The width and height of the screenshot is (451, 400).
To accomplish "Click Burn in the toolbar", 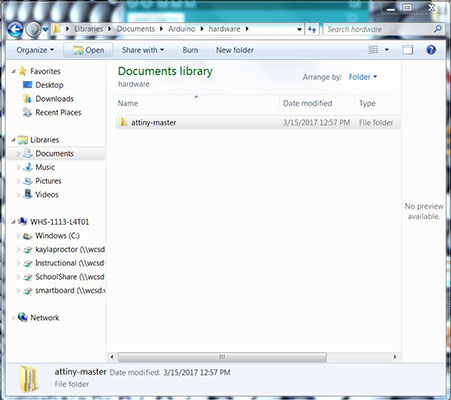I will pyautogui.click(x=190, y=50).
